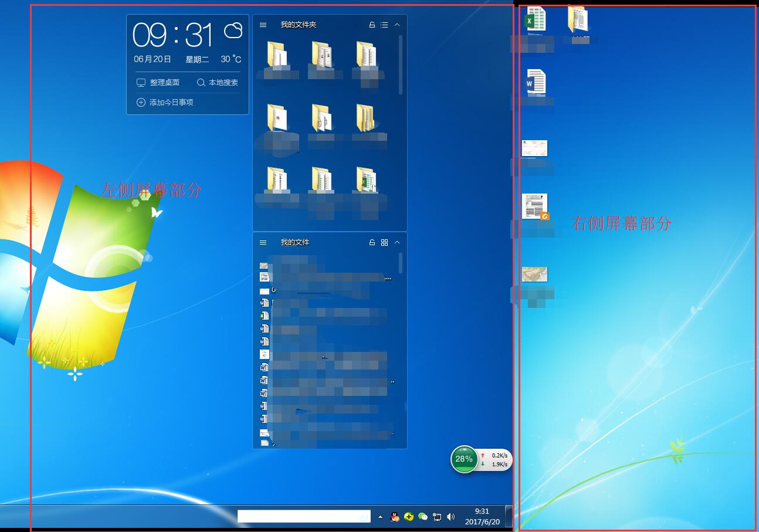759x532 pixels.
Task: Select the Excel file in 我的文件 list
Action: click(x=265, y=316)
